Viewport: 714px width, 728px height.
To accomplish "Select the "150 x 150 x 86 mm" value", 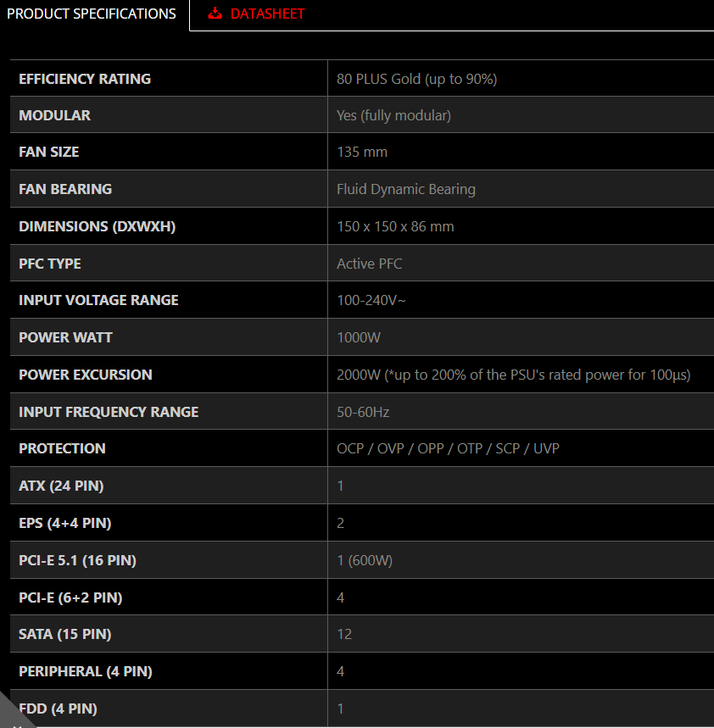I will (395, 226).
